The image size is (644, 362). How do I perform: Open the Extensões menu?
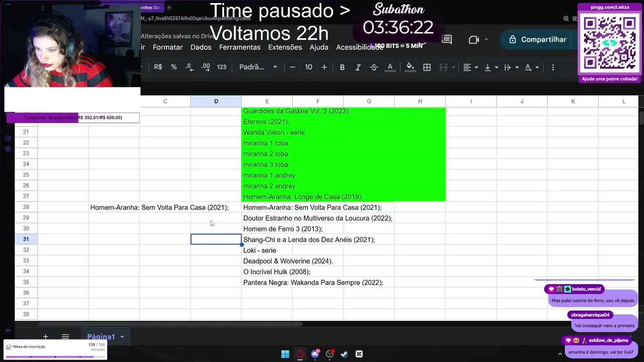coord(285,47)
